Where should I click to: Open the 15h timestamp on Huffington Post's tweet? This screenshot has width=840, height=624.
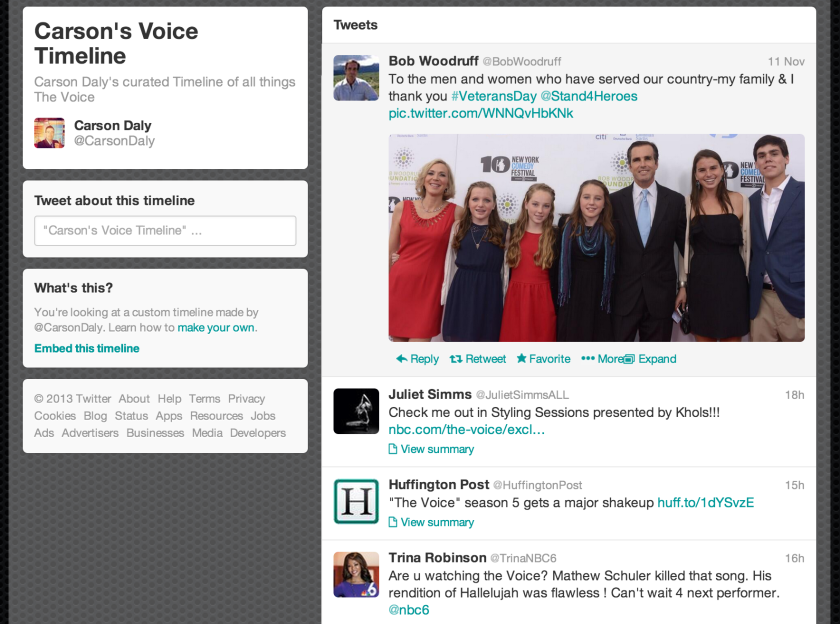pyautogui.click(x=794, y=485)
